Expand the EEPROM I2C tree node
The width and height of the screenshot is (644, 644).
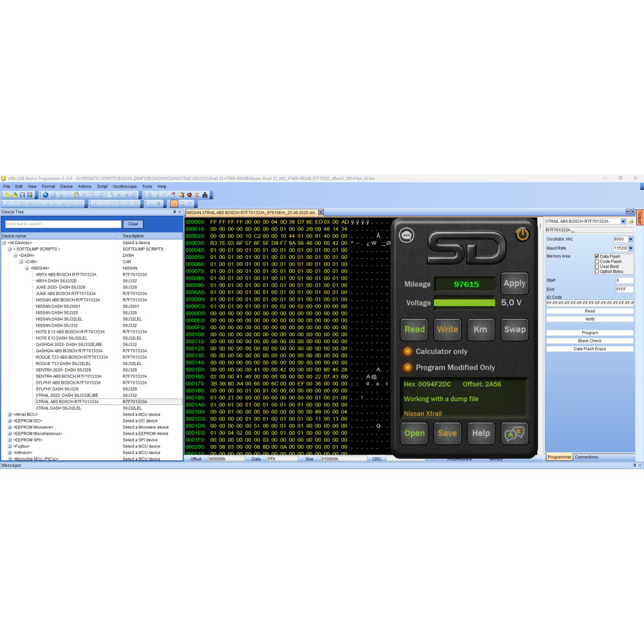coord(10,421)
